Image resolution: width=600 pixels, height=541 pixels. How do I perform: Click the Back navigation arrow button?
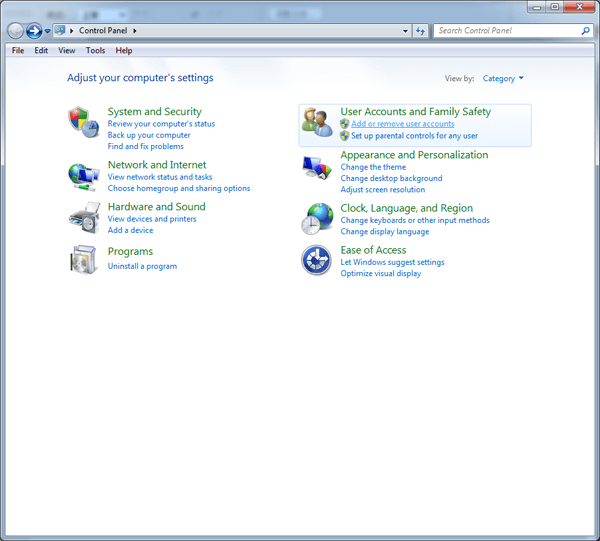click(15, 31)
